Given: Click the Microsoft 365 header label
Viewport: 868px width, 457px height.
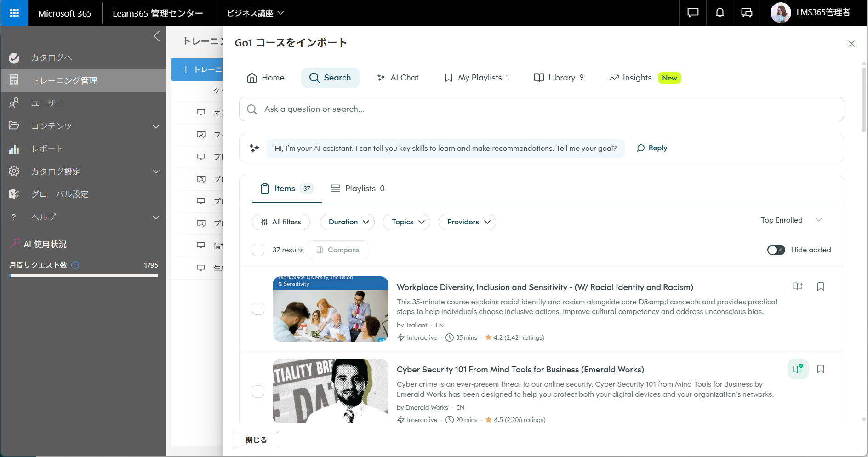Looking at the screenshot, I should [65, 13].
